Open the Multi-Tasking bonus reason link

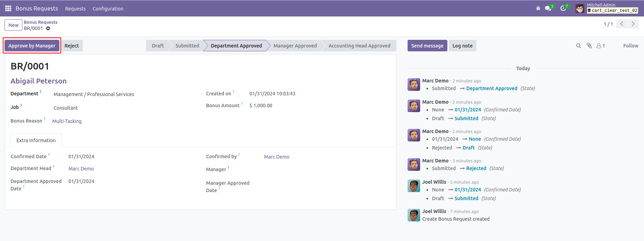[67, 121]
